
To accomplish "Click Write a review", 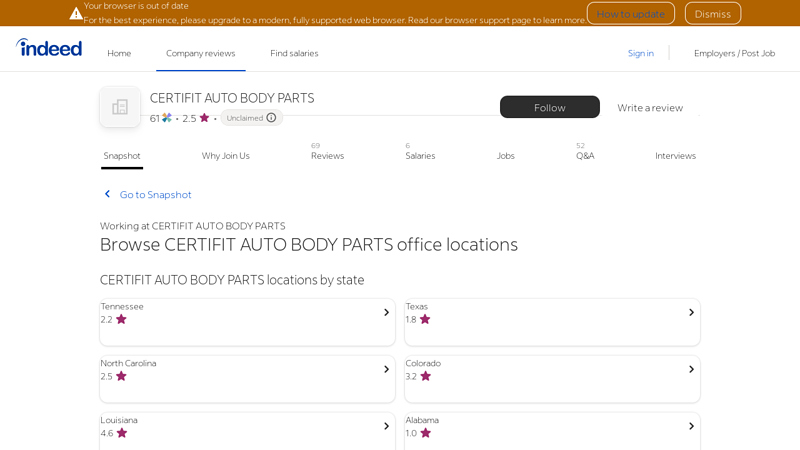I will tap(650, 108).
